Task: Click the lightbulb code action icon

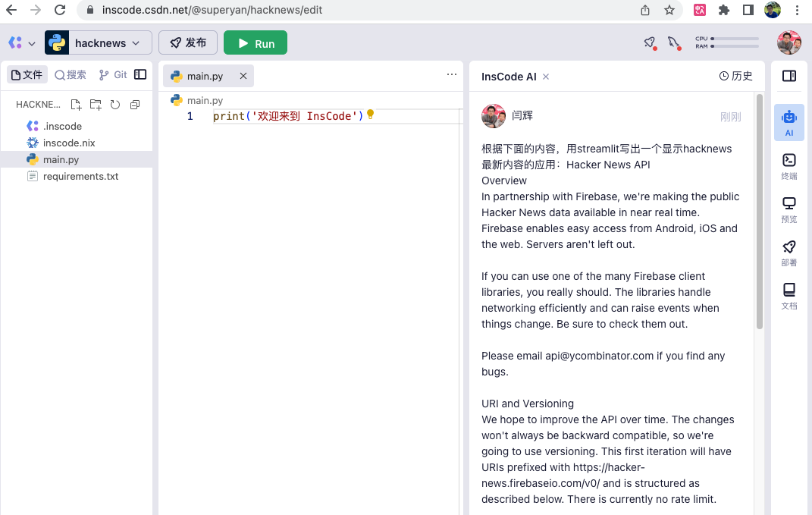Action: click(x=370, y=115)
